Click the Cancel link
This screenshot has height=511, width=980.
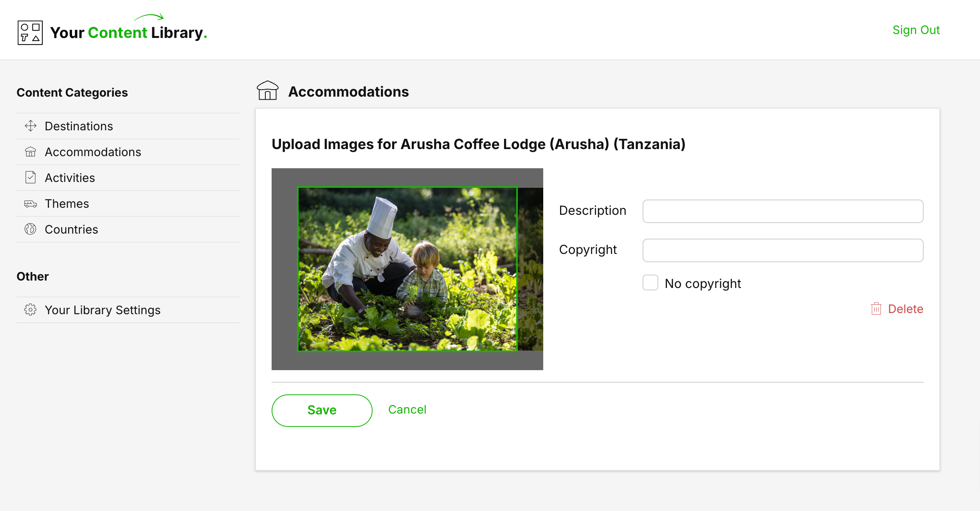pyautogui.click(x=407, y=410)
